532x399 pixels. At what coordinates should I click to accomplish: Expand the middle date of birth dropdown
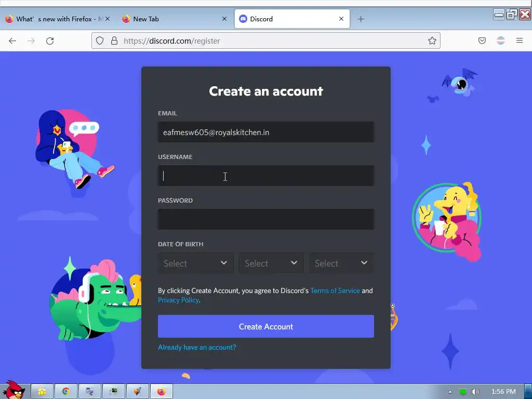pos(271,263)
